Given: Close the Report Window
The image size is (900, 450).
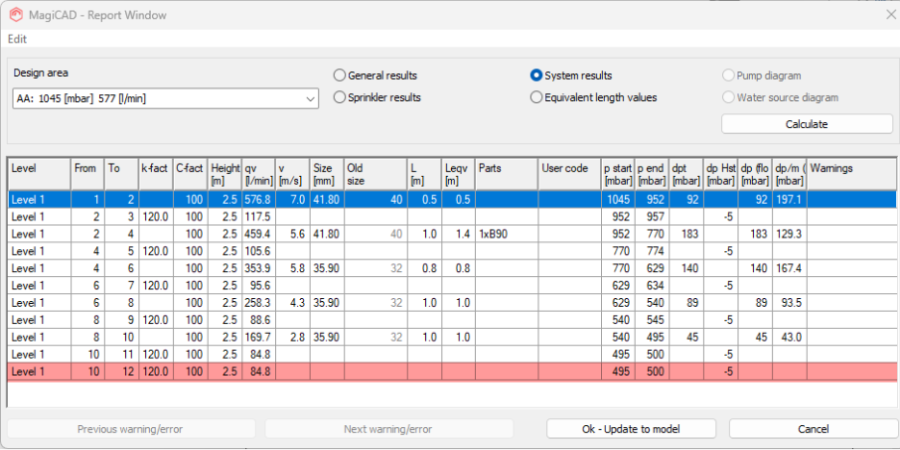Looking at the screenshot, I should tap(891, 15).
